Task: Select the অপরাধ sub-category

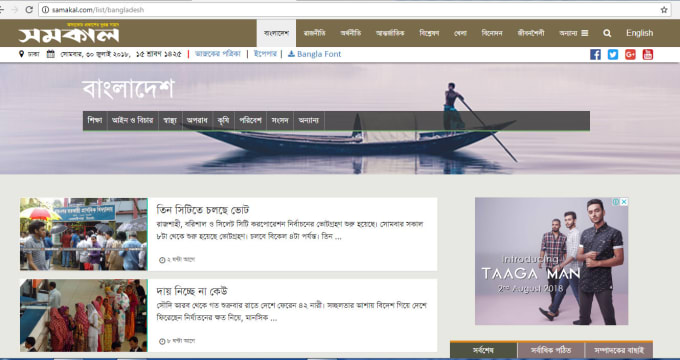Action: [x=197, y=121]
